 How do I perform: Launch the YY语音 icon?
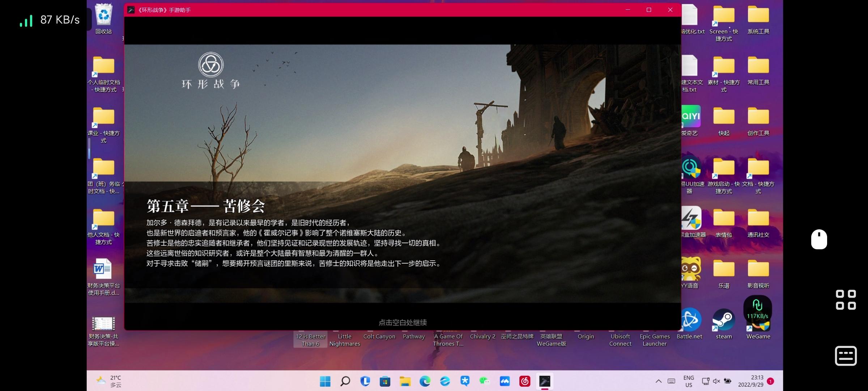[x=691, y=273]
